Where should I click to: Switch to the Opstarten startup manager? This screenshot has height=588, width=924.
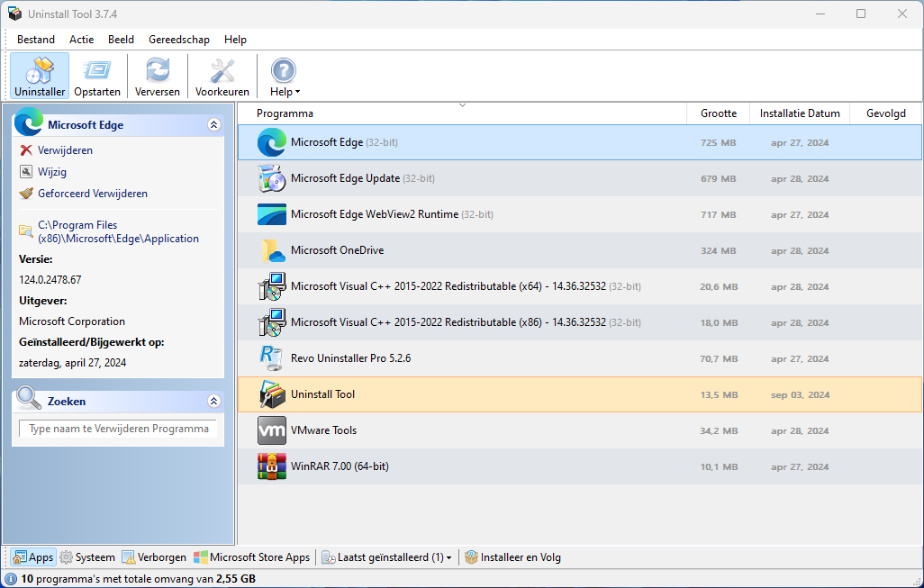[97, 76]
